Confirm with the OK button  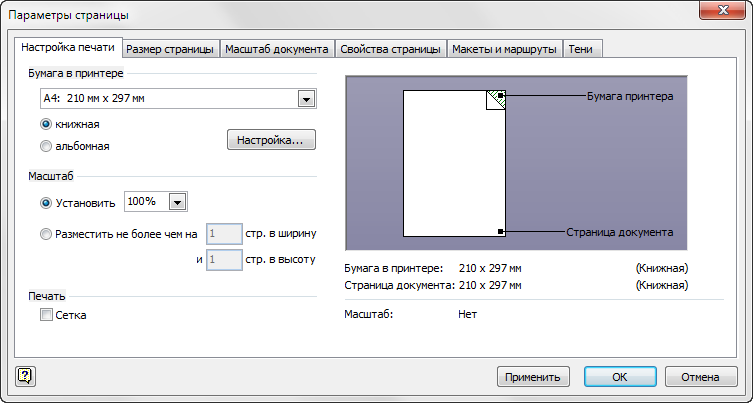point(619,377)
